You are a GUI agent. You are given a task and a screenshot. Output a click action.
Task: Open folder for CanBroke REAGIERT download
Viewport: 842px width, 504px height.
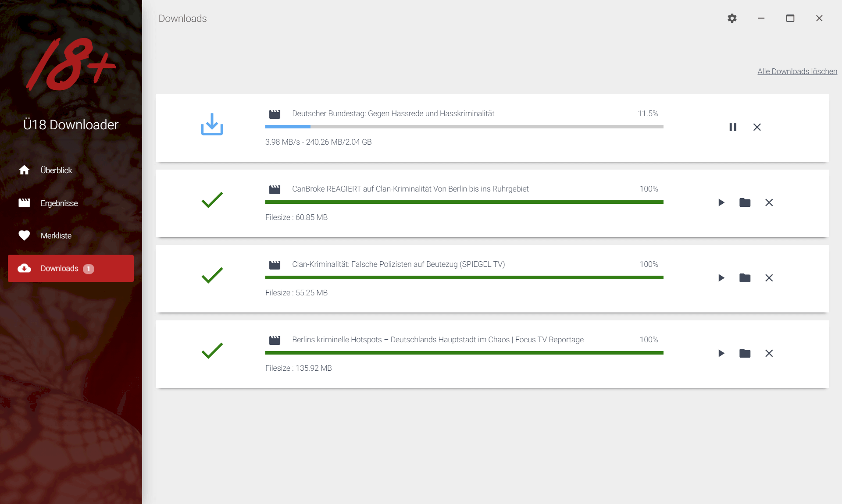tap(745, 202)
